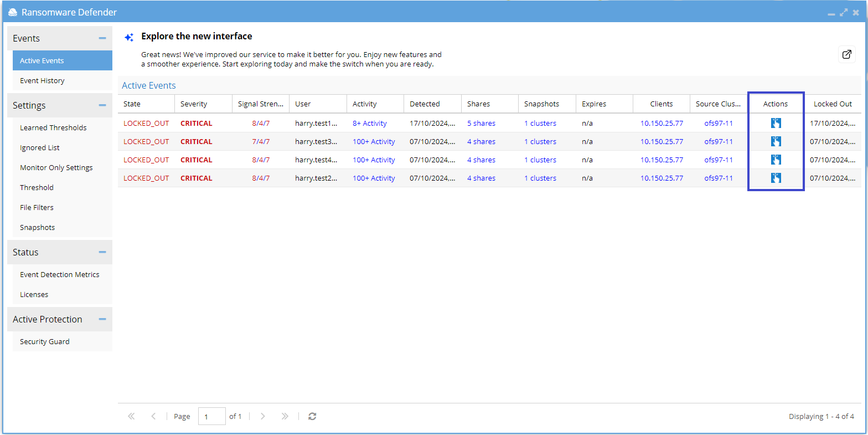Select LOCKED_OUT state in harry.test1 row

tap(146, 123)
